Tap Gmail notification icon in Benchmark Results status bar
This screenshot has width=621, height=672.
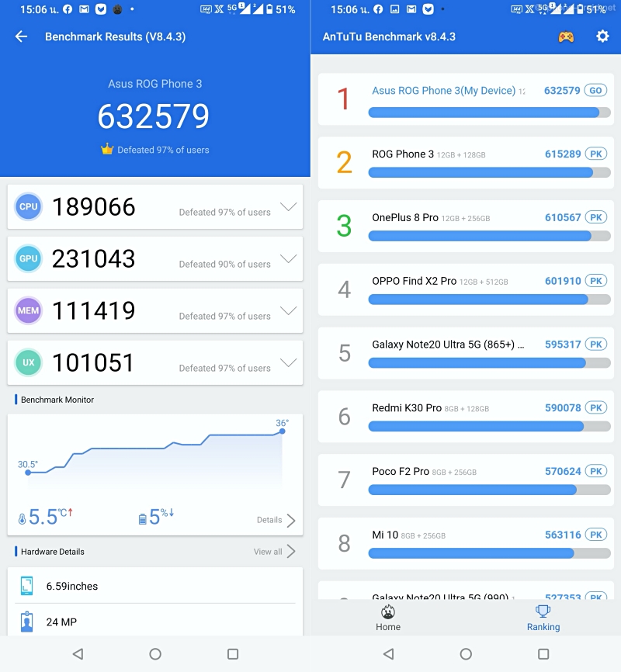(84, 9)
